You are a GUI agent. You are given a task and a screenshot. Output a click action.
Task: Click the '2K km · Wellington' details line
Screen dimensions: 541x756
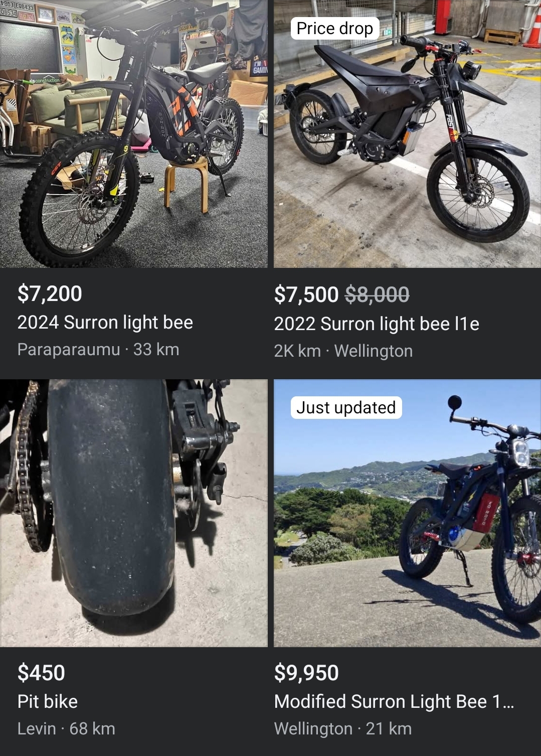[343, 351]
